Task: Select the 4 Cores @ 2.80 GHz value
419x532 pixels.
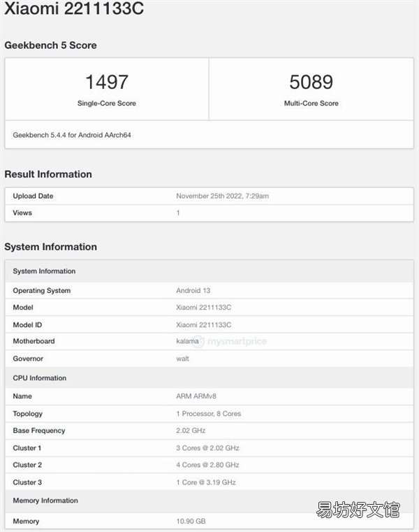Action: click(x=208, y=465)
